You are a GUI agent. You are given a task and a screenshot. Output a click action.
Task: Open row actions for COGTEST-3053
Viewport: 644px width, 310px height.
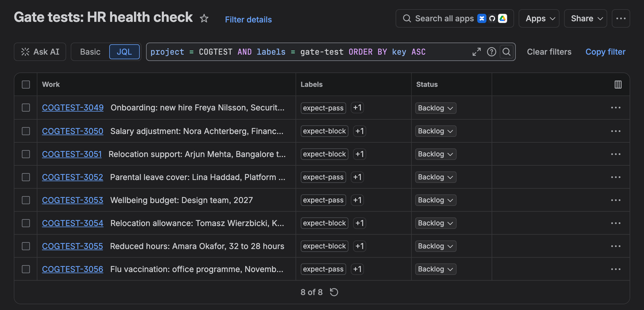[616, 200]
